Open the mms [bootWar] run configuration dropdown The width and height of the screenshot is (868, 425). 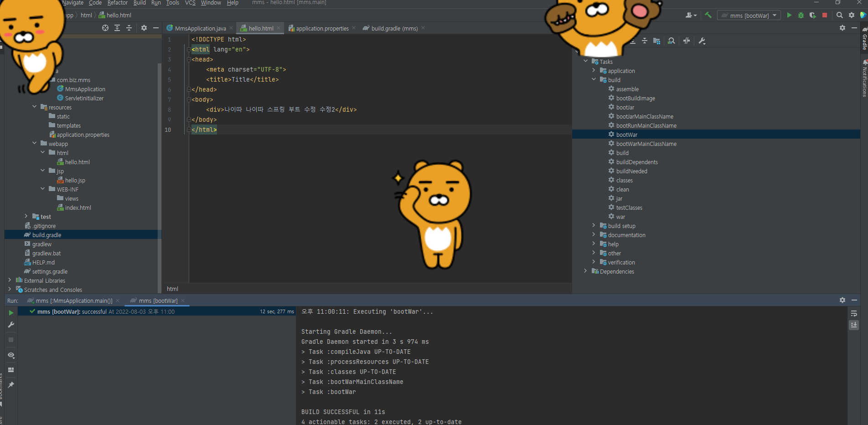749,16
